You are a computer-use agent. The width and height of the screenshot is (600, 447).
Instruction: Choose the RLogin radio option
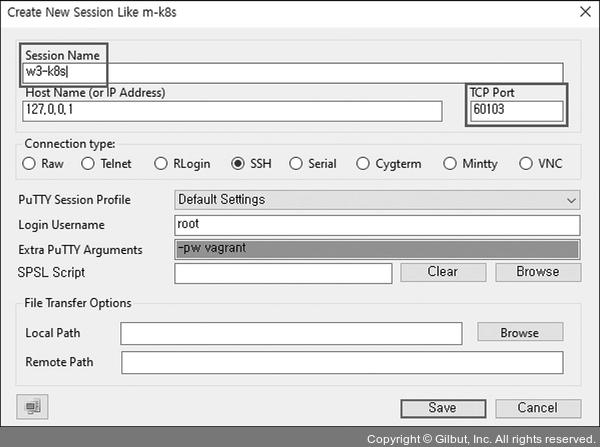coord(161,163)
